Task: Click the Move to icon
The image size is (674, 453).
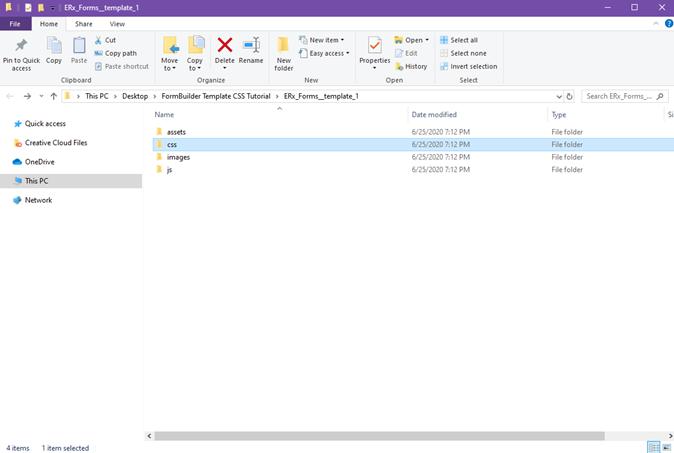Action: tap(171, 50)
